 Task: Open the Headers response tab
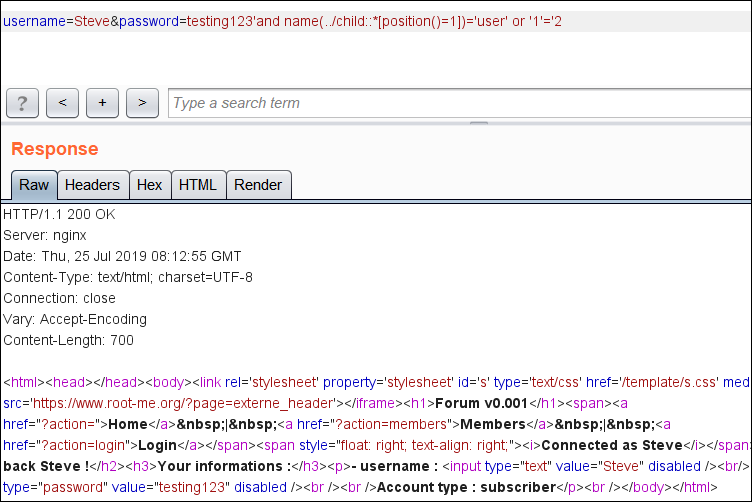93,185
